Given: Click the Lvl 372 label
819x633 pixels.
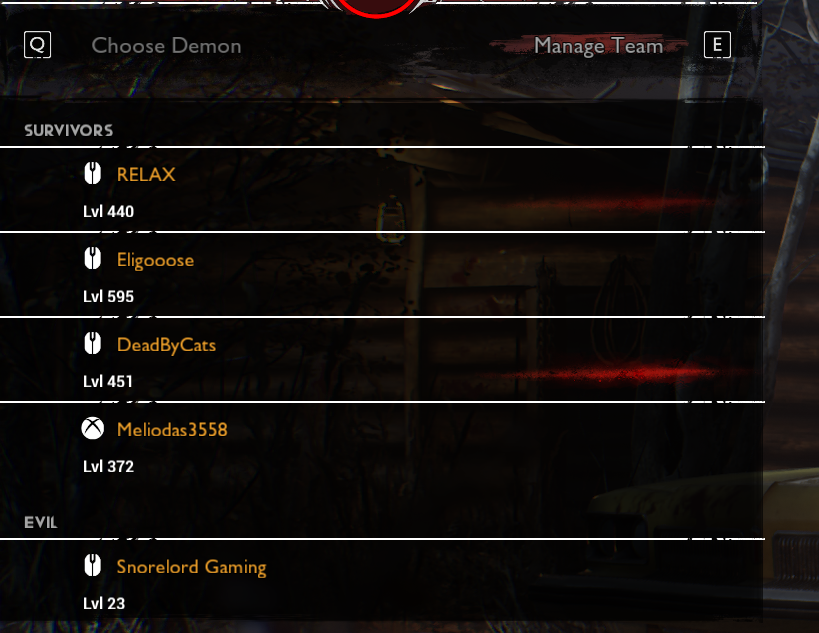Looking at the screenshot, I should [x=109, y=466].
